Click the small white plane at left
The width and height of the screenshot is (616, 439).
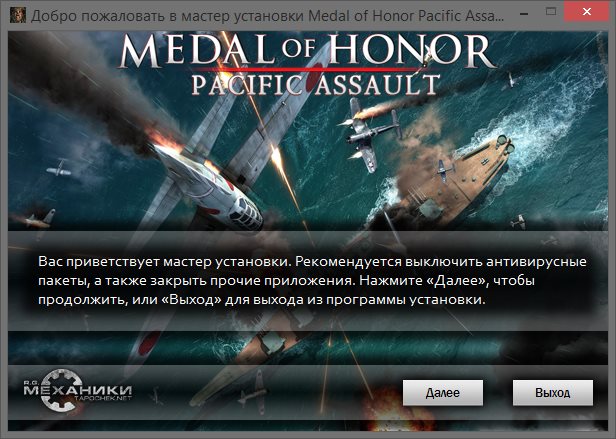tap(59, 168)
